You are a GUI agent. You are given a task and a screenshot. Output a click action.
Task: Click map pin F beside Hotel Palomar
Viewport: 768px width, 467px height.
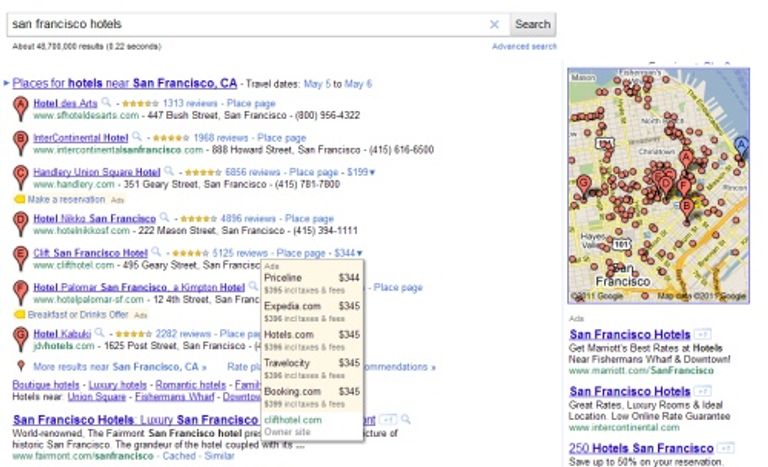coord(21,293)
